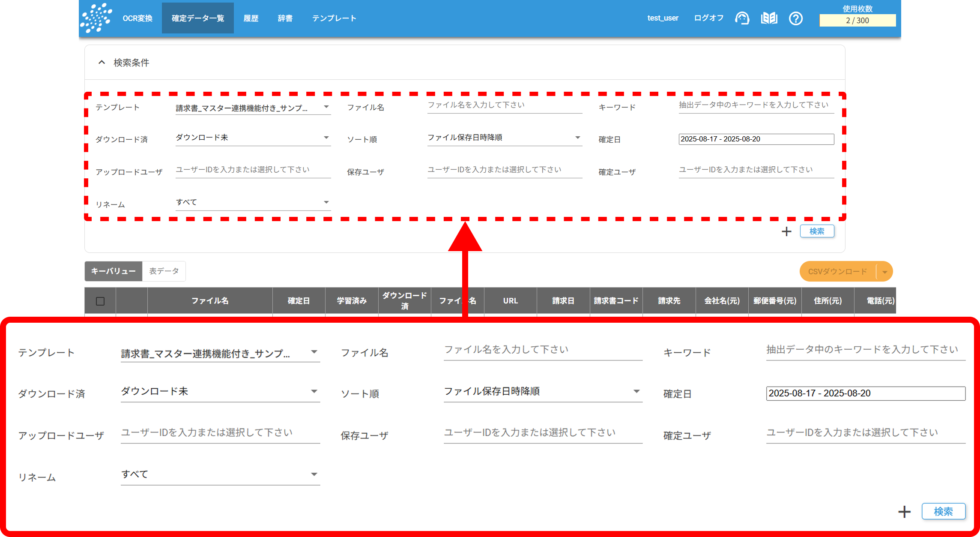Click the 郵便番号(元) column header
This screenshot has height=537, width=980.
point(775,301)
